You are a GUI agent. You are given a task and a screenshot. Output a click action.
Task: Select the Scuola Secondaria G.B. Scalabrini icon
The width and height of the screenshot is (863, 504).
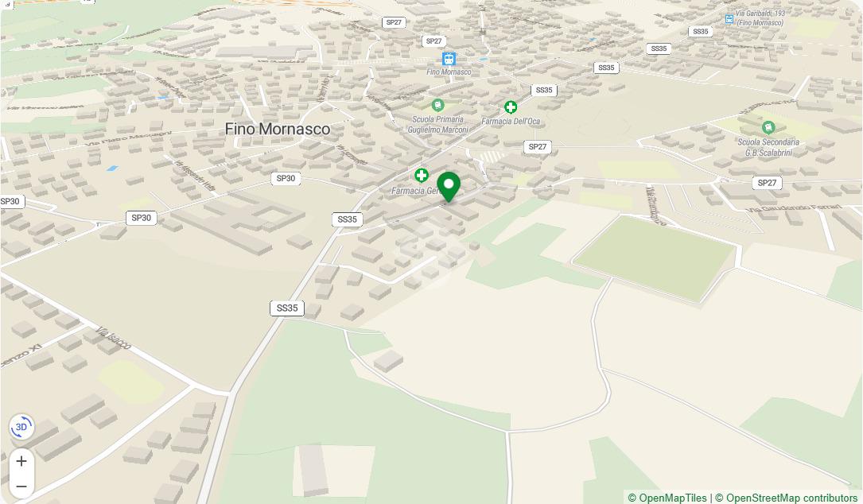pyautogui.click(x=768, y=128)
